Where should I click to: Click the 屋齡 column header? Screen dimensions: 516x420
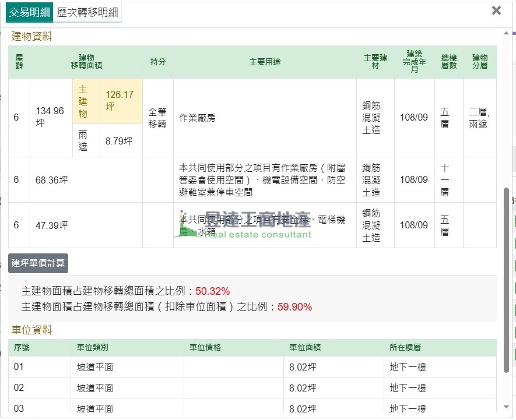coord(19,62)
